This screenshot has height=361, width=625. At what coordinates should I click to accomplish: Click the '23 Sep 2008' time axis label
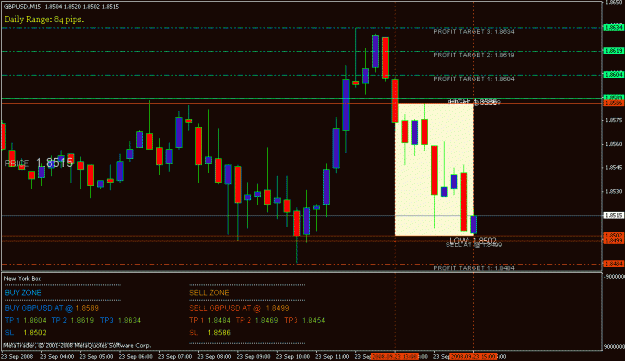tap(18, 357)
